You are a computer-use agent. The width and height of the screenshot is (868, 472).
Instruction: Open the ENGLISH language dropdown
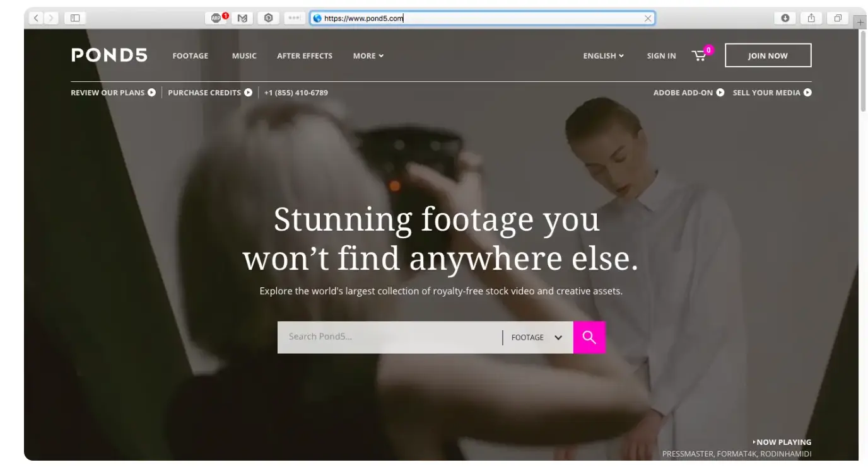(603, 55)
